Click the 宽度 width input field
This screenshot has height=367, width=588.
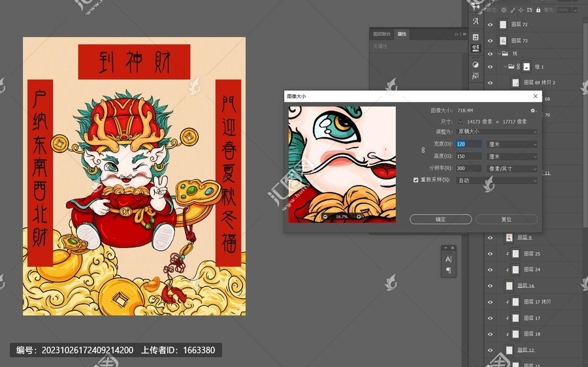coord(468,144)
